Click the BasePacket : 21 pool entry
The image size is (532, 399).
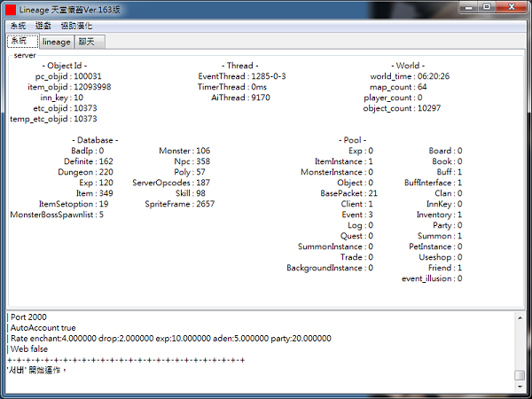348,193
